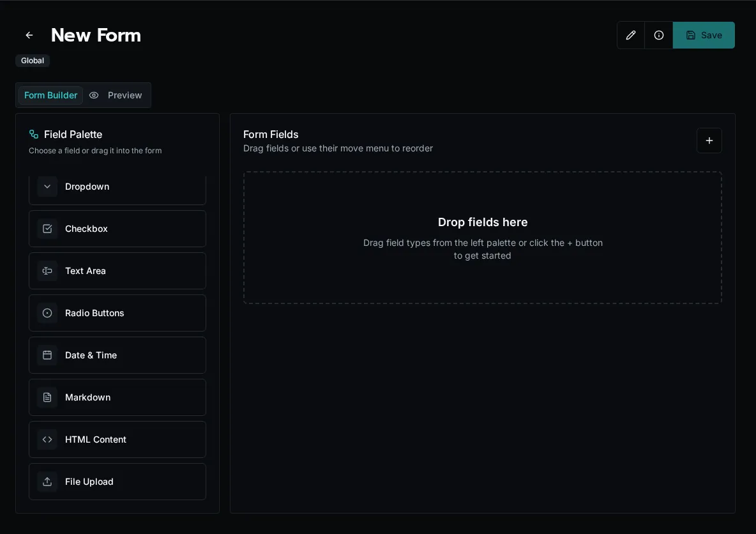
Task: Click the Markdown document icon
Action: coord(47,397)
